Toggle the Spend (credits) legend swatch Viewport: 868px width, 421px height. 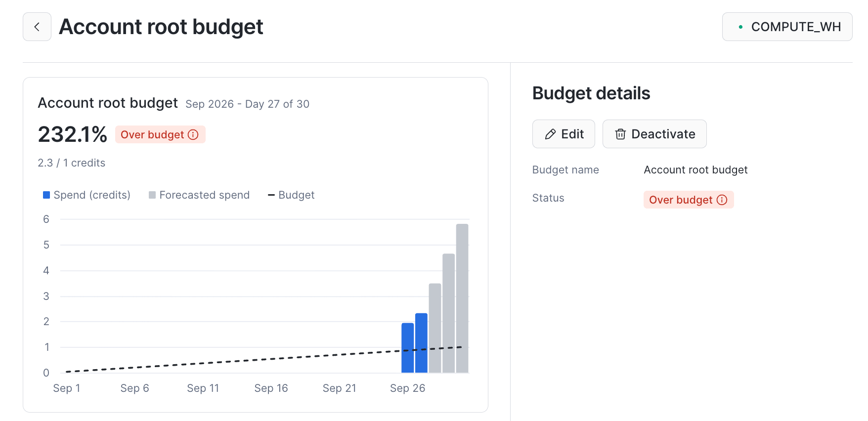coord(46,195)
